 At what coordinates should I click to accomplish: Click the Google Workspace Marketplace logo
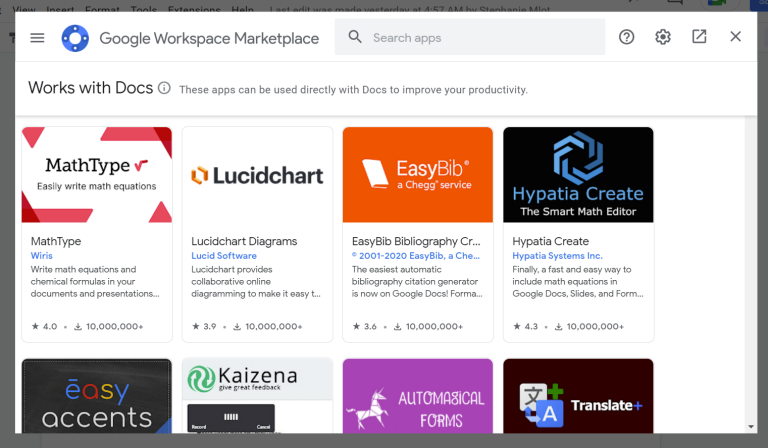pyautogui.click(x=75, y=38)
